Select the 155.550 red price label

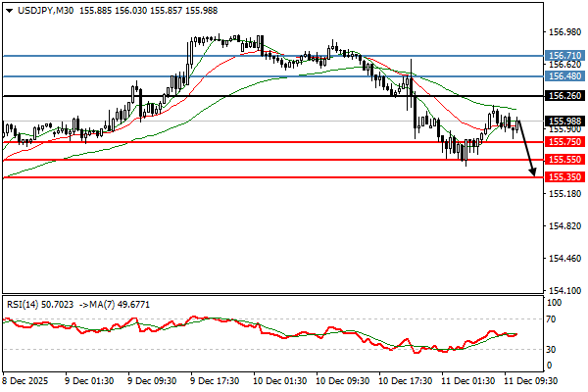[565, 159]
